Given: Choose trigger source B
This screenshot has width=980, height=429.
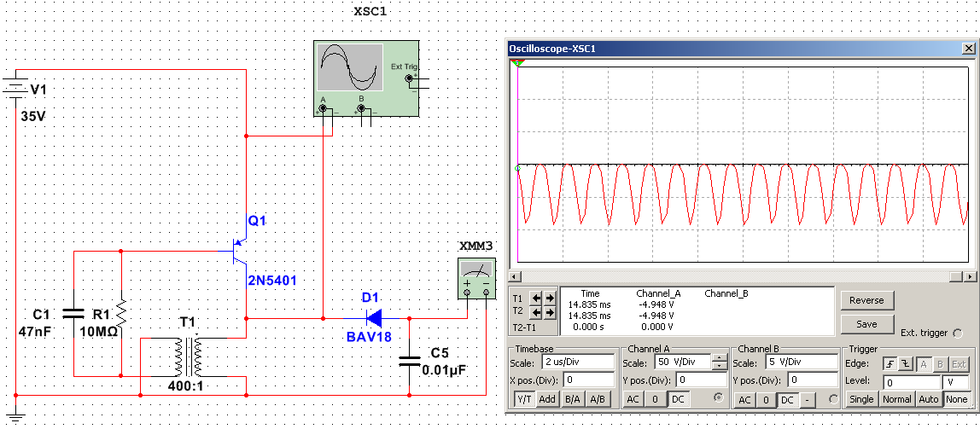Looking at the screenshot, I should point(940,363).
